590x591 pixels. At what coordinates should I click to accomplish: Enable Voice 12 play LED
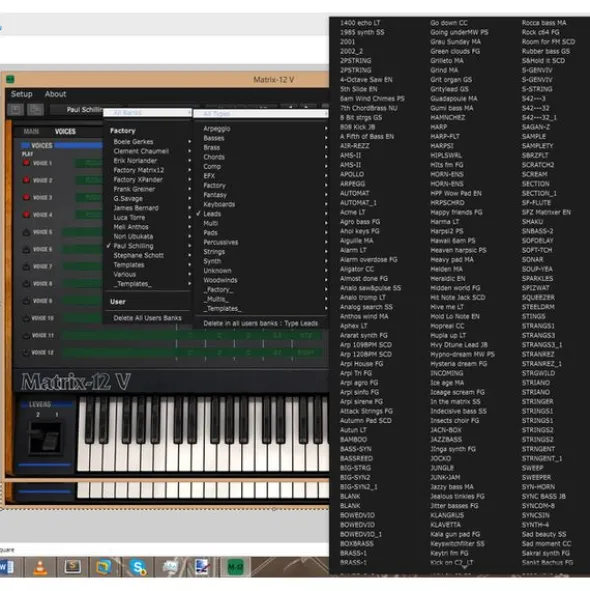[x=26, y=352]
